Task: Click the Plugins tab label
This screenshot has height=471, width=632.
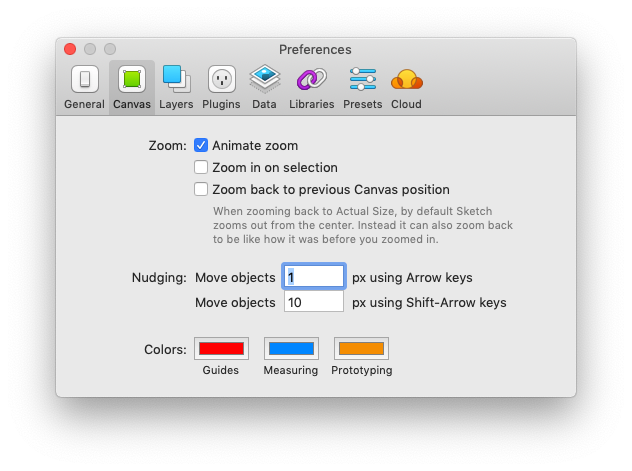Action: point(221,104)
